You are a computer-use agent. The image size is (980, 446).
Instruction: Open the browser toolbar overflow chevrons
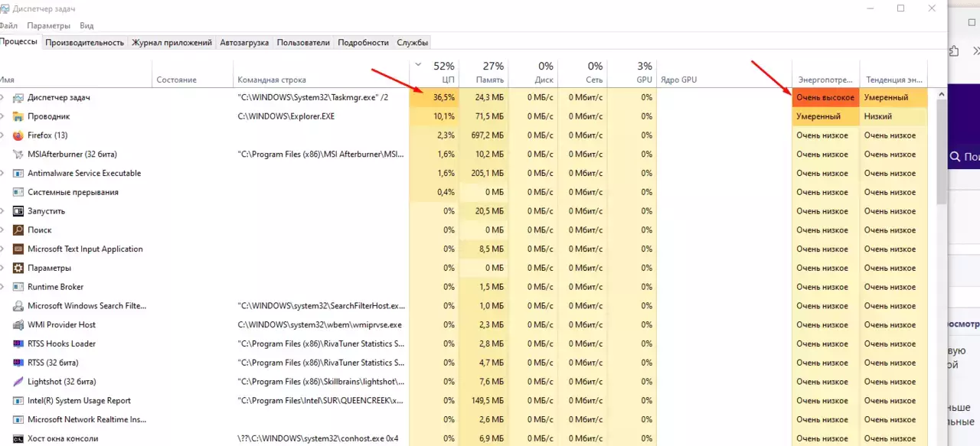coord(976,51)
